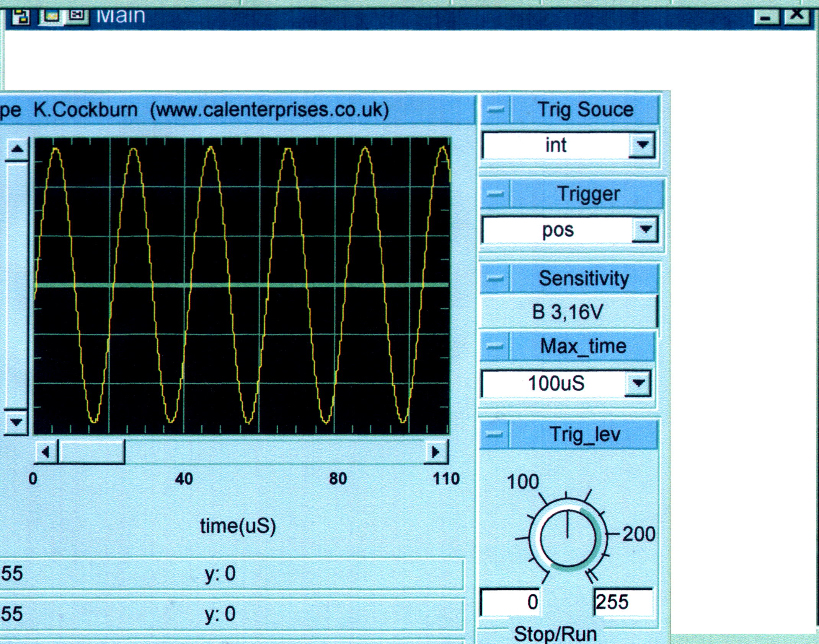Viewport: 819px width, 644px height.
Task: Click the 80 time axis value
Action: pyautogui.click(x=338, y=479)
